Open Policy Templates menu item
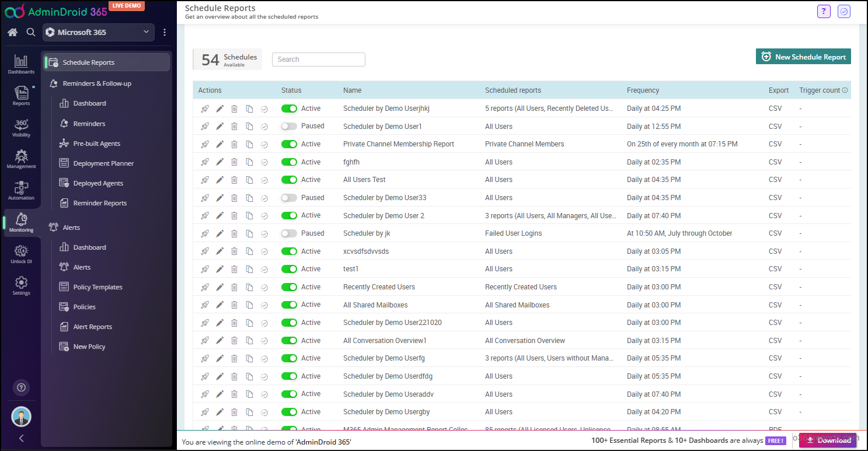The height and width of the screenshot is (451, 868). [97, 287]
